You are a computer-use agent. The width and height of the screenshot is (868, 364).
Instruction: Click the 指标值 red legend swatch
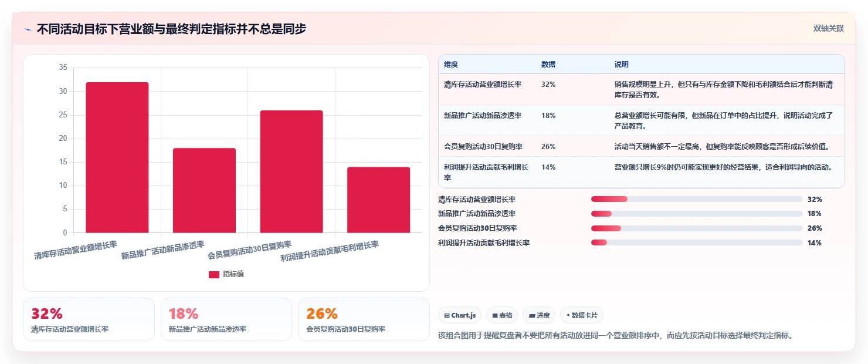(214, 274)
